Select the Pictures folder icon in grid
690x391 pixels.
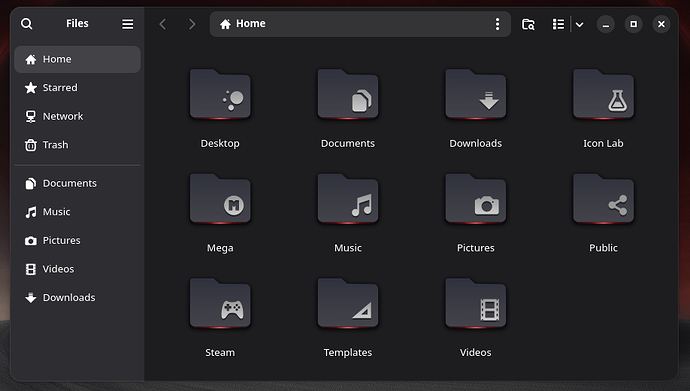pos(476,199)
